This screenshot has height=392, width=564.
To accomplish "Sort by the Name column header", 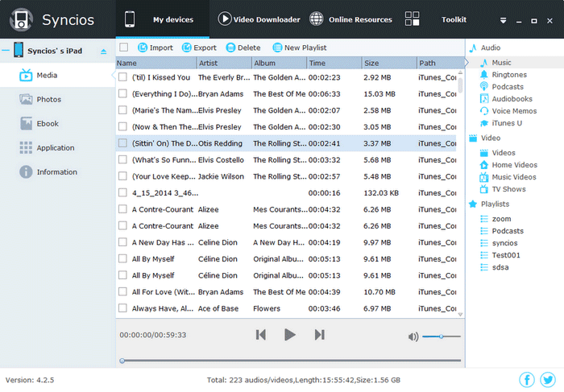I will click(156, 63).
